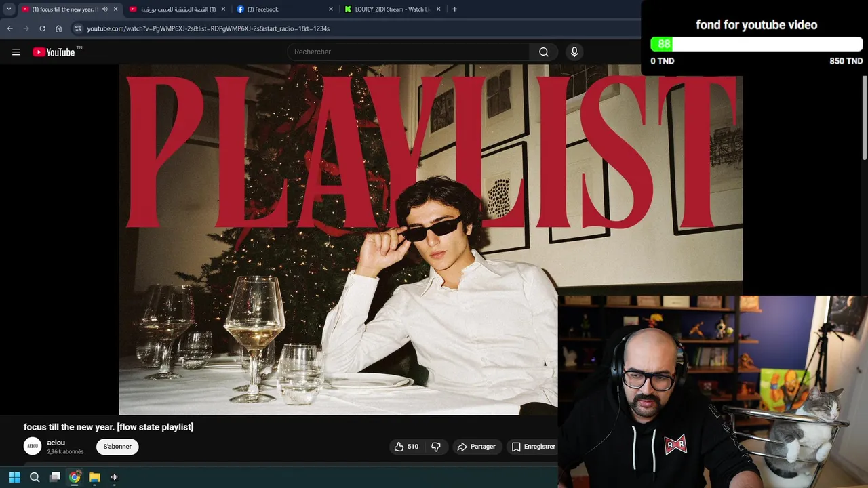Close the Arabic-titled YouTube tab
This screenshot has height=488, width=868.
223,9
